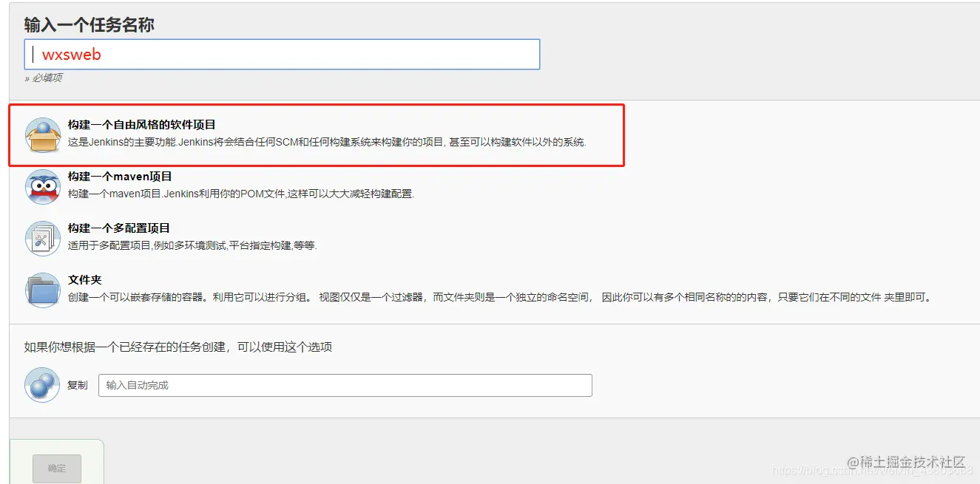Select 构建一个多配置项目 title
The image size is (980, 484).
(119, 228)
